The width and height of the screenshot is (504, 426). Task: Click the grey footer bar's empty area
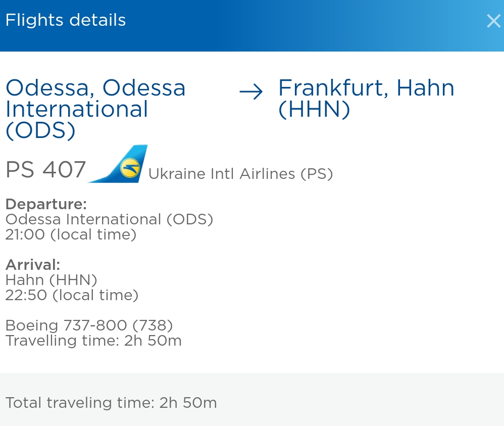(364, 402)
